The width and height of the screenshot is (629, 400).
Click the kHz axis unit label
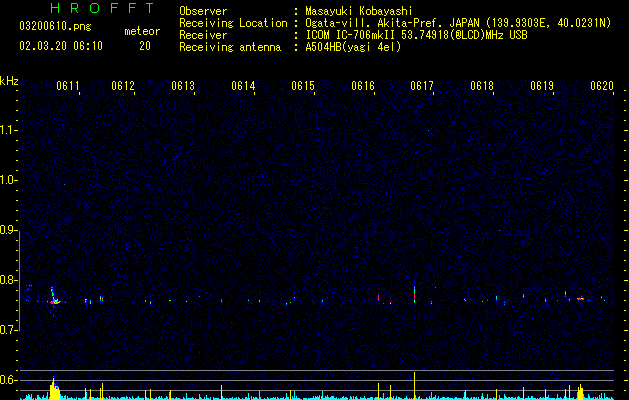(x=9, y=81)
